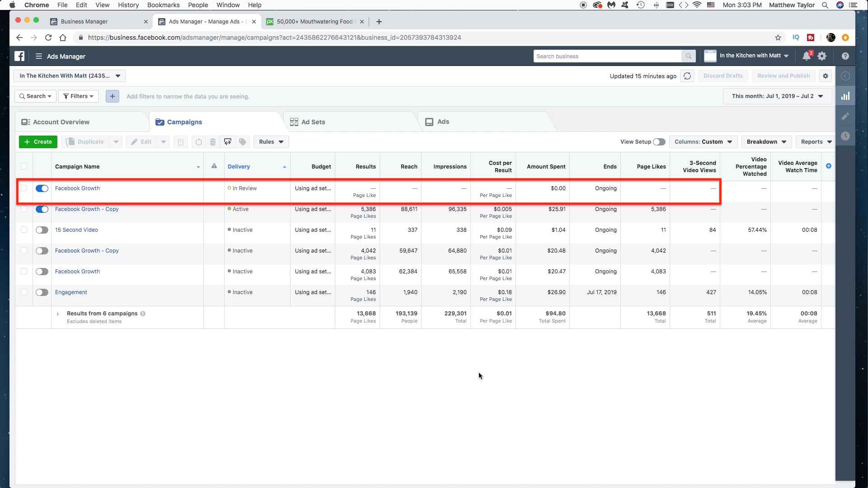Open the edit pencil side panel icon
This screenshot has height=488, width=868.
tap(845, 116)
